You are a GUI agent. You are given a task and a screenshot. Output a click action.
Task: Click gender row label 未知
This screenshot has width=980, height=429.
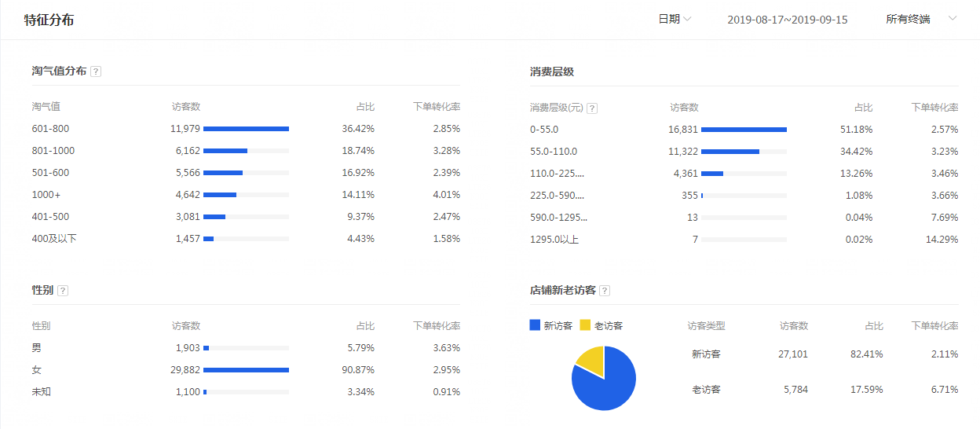41,392
